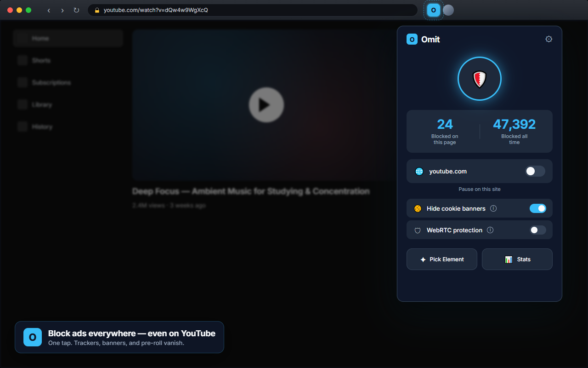The image size is (588, 368).
Task: Click the Hide cookie banners label
Action: coord(456,208)
